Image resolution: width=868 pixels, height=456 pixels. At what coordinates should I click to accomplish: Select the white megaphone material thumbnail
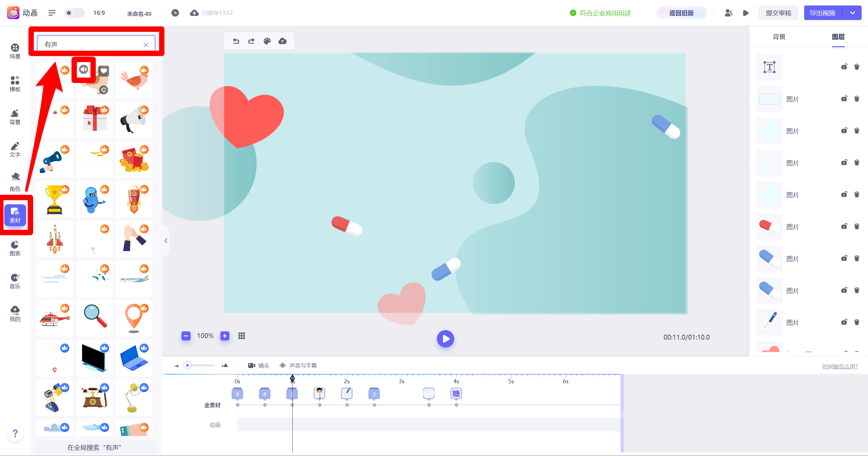pos(134,120)
